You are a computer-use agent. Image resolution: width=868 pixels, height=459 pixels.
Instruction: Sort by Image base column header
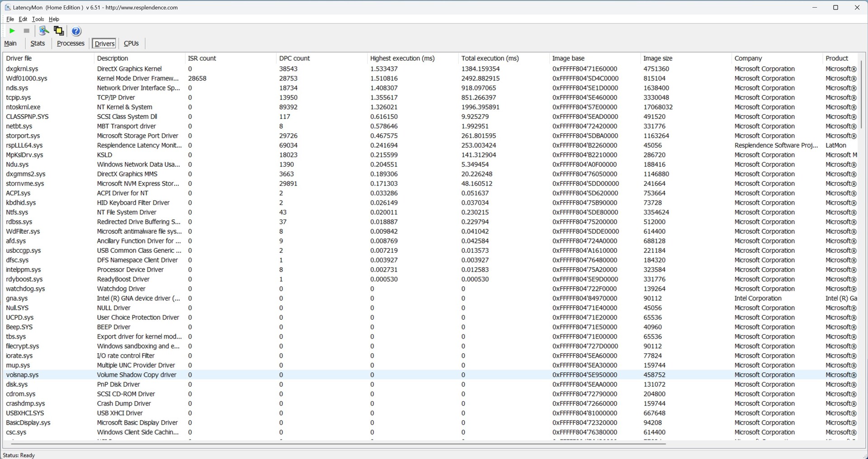click(x=595, y=58)
